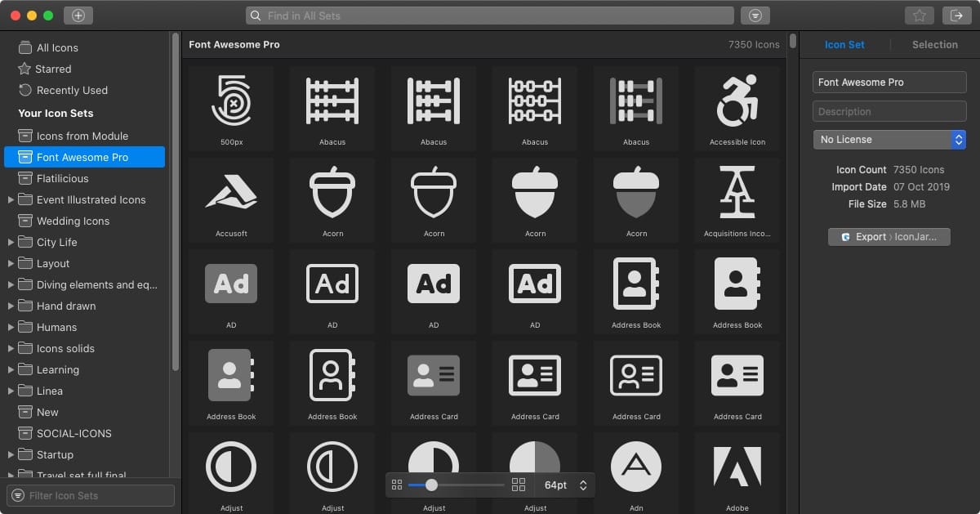Click the large grid size icon

click(x=519, y=485)
